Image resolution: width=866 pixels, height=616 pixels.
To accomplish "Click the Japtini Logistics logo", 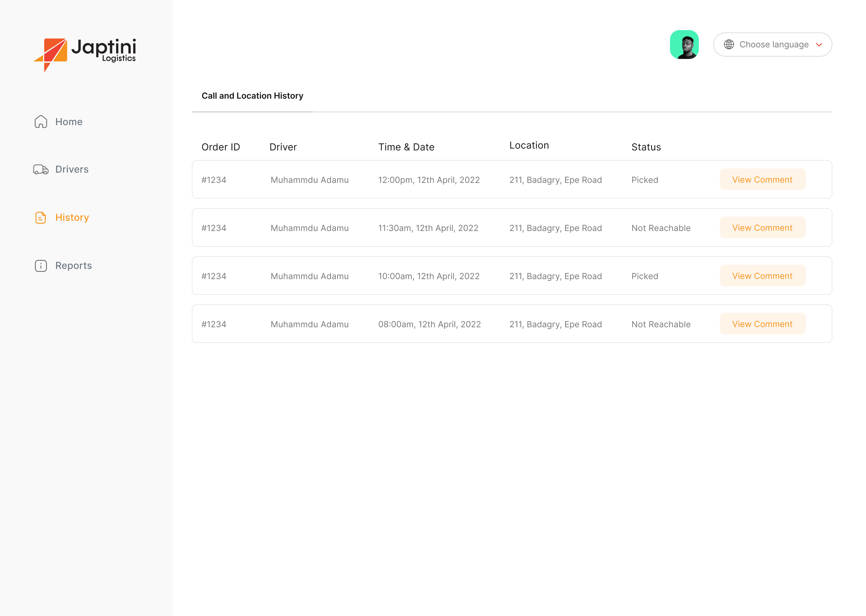I will pos(84,55).
